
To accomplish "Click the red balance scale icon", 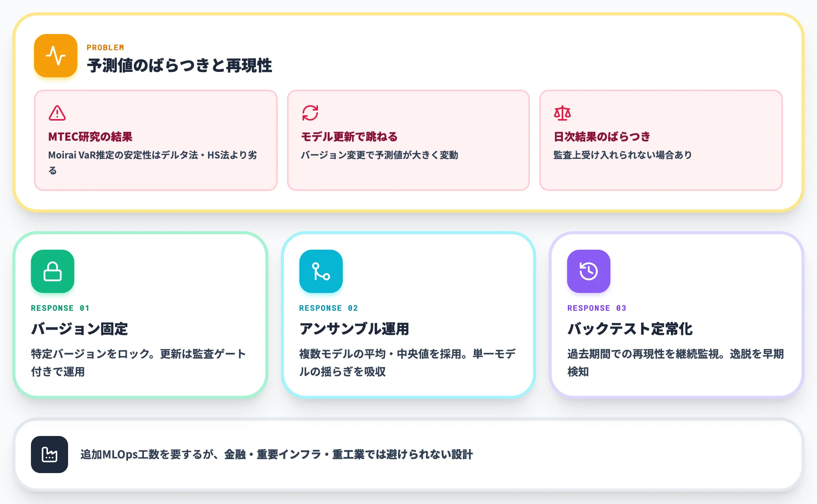I will 562,113.
